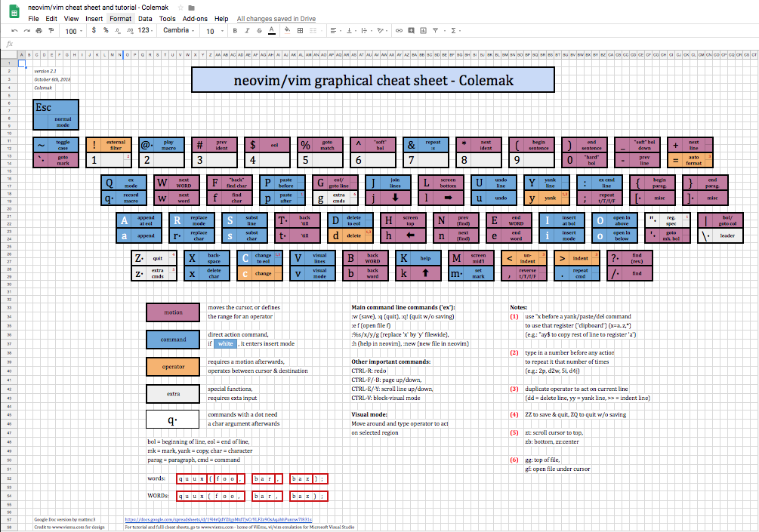Select the 'Other important commands:' heading
The width and height of the screenshot is (759, 532).
click(390, 361)
